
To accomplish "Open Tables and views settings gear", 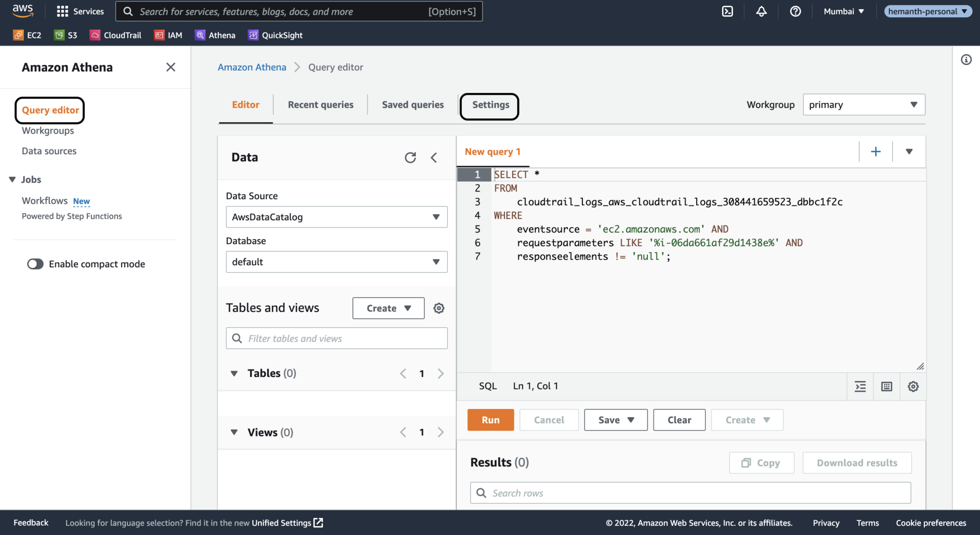I will [439, 308].
